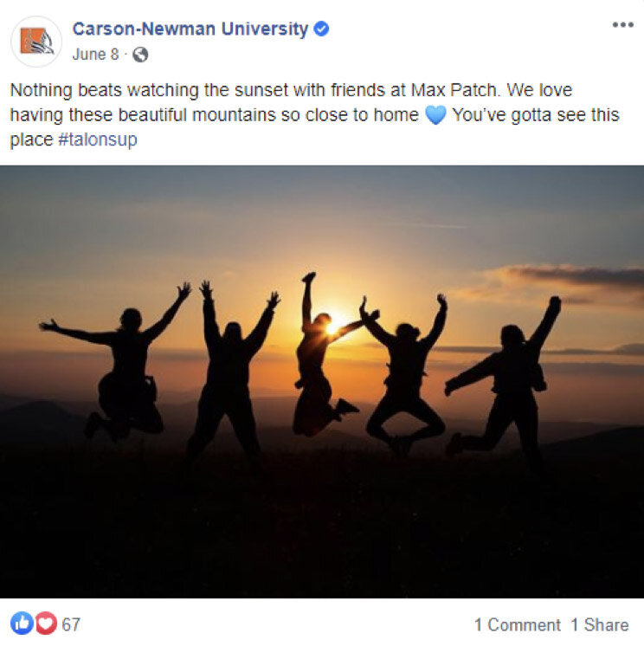
Task: Follow the #talonsup hashtag link
Action: (x=98, y=139)
